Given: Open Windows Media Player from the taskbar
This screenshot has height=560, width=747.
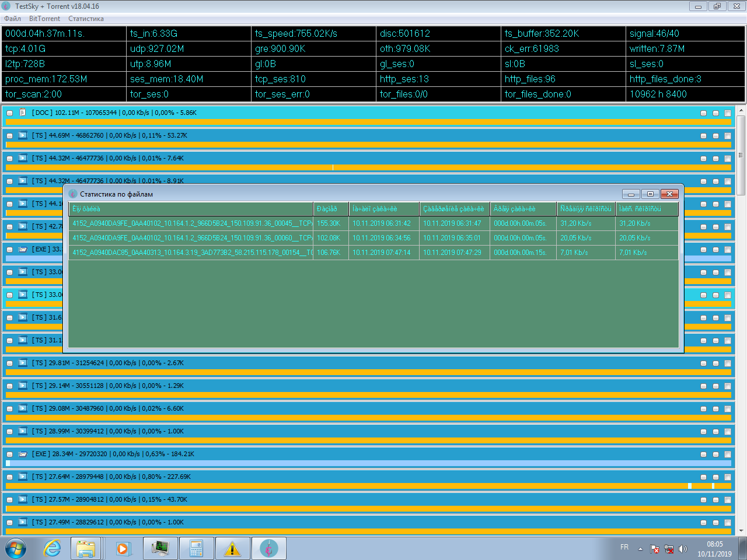Looking at the screenshot, I should (123, 548).
